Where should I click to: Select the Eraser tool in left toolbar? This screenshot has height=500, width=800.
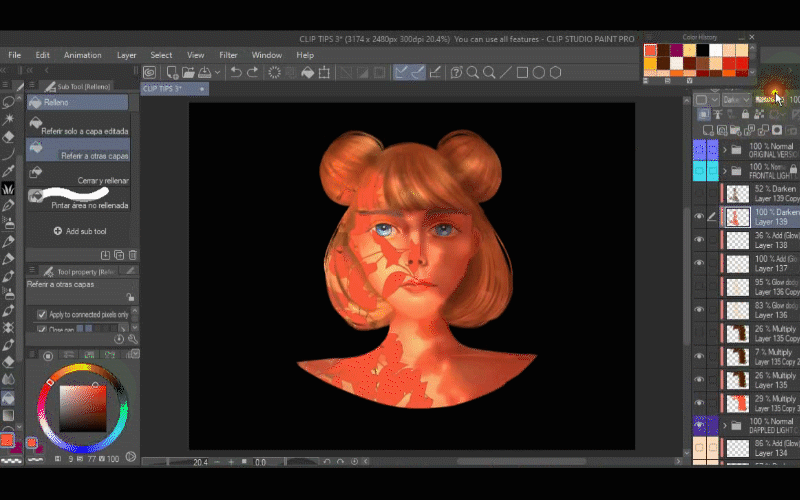pos(9,136)
